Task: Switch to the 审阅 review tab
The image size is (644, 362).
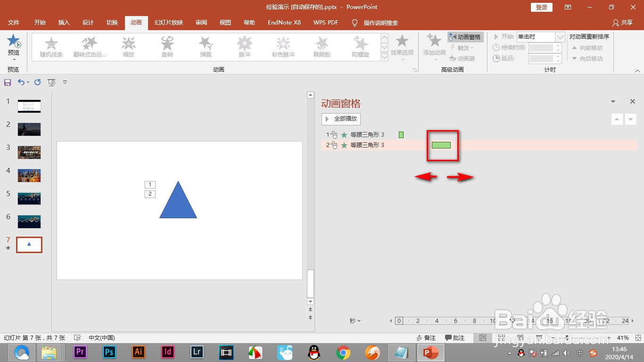Action: (201, 23)
